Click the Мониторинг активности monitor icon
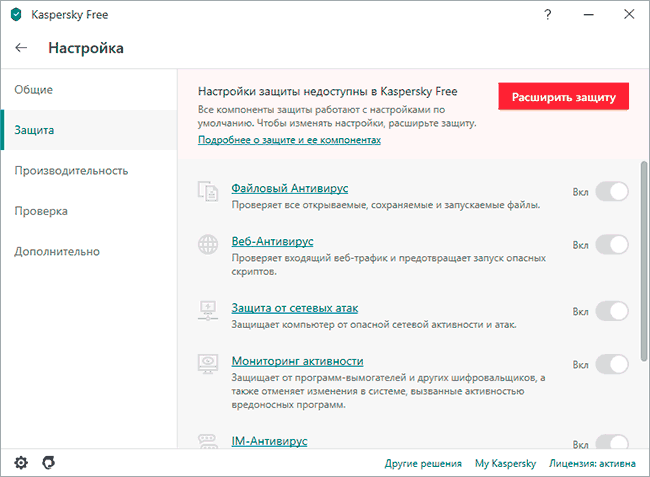650x477 pixels. [208, 364]
